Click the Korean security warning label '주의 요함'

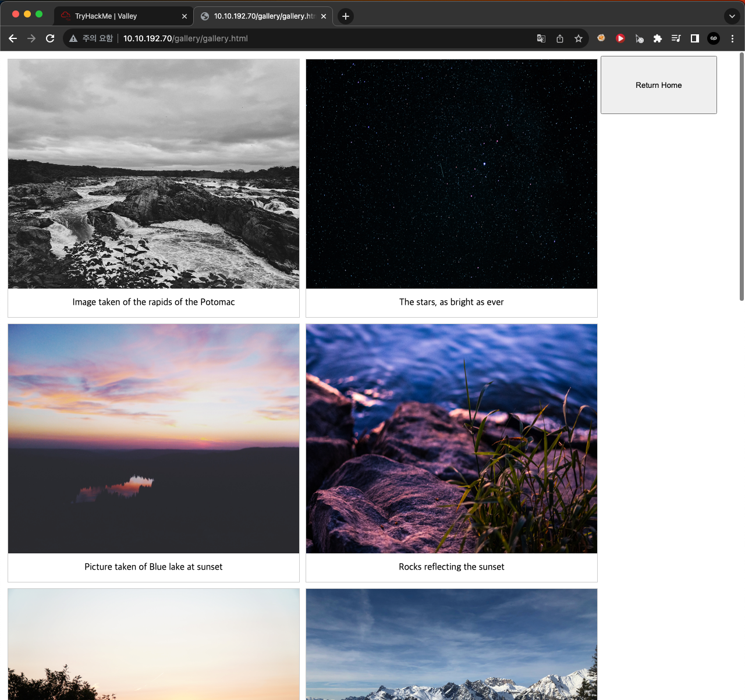click(98, 38)
